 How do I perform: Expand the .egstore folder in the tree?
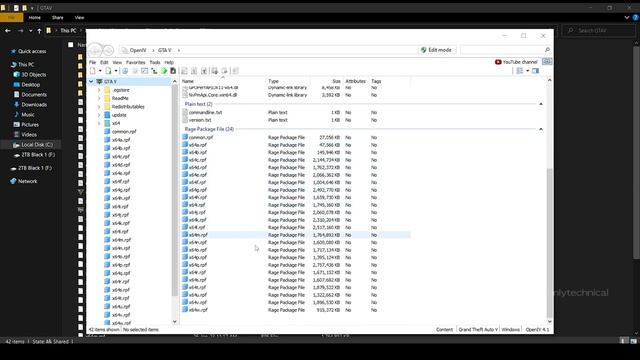tap(99, 90)
